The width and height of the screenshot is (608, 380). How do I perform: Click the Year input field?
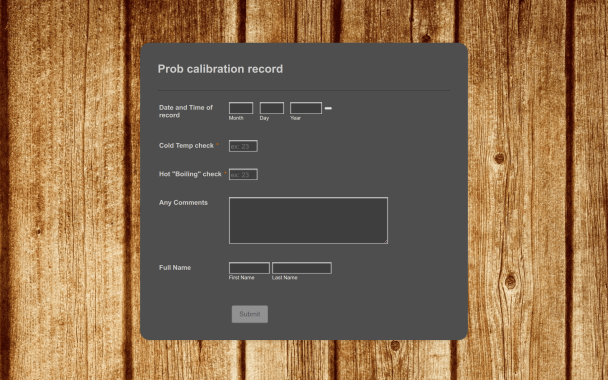tap(306, 108)
